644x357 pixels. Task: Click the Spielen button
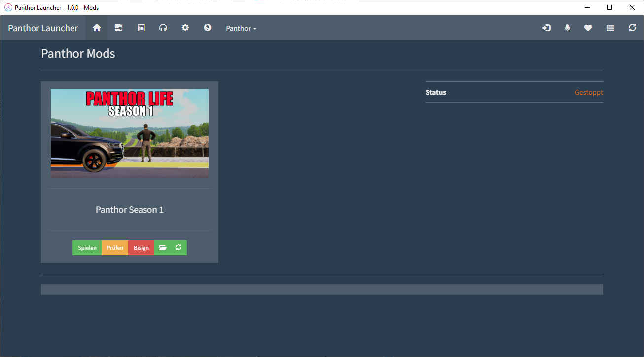click(87, 247)
